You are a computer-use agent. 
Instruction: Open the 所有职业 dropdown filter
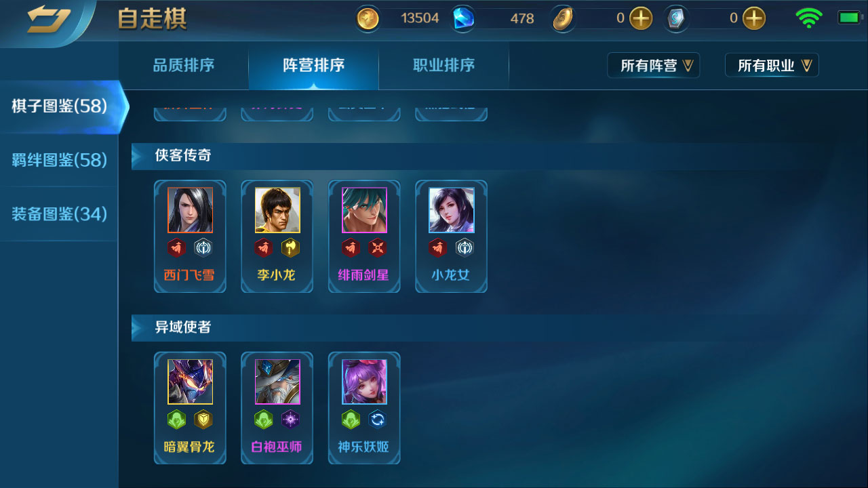pyautogui.click(x=772, y=66)
